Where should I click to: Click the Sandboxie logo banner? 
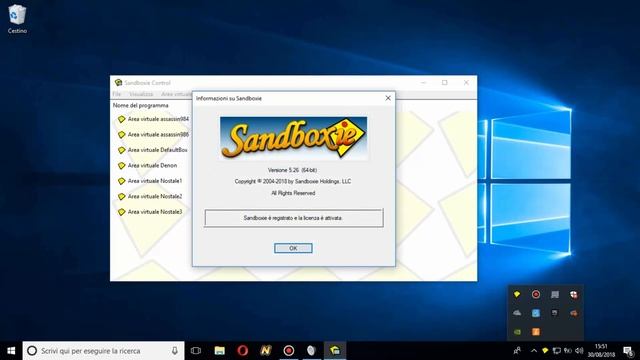(x=293, y=138)
